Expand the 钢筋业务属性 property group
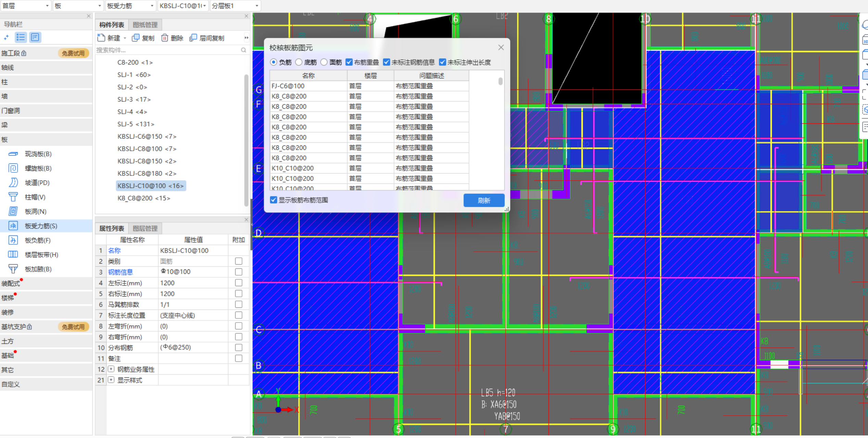Viewport: 868px width, 438px height. point(111,369)
